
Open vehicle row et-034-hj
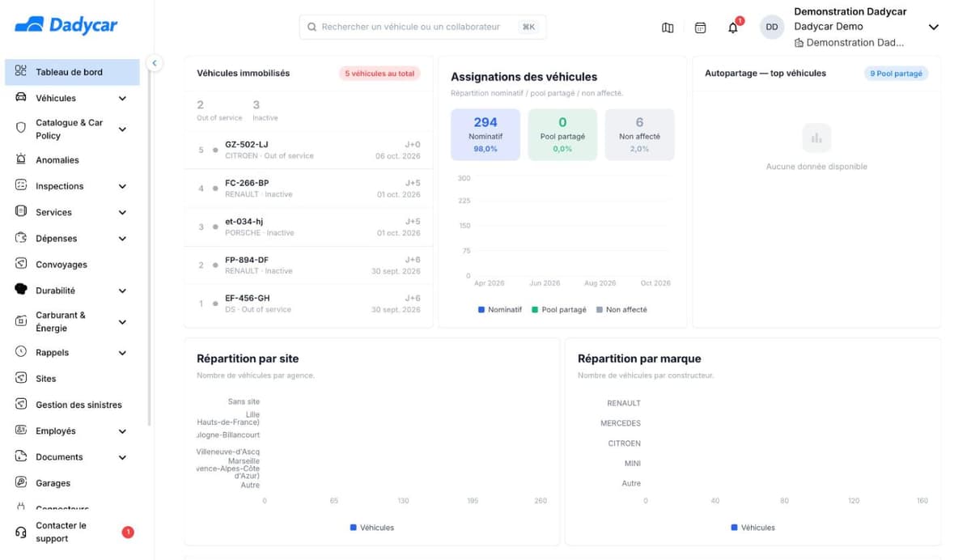tap(309, 227)
